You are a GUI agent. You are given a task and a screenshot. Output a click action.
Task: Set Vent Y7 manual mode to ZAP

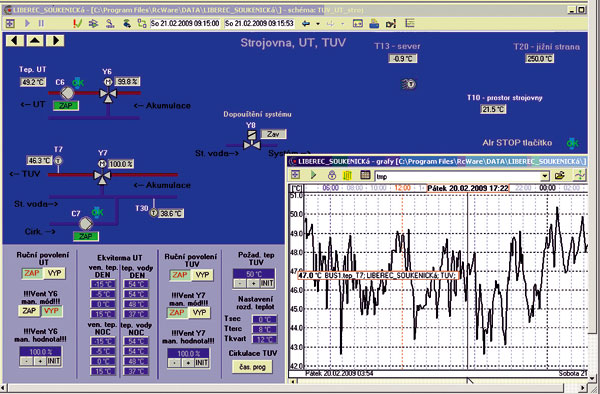177,313
